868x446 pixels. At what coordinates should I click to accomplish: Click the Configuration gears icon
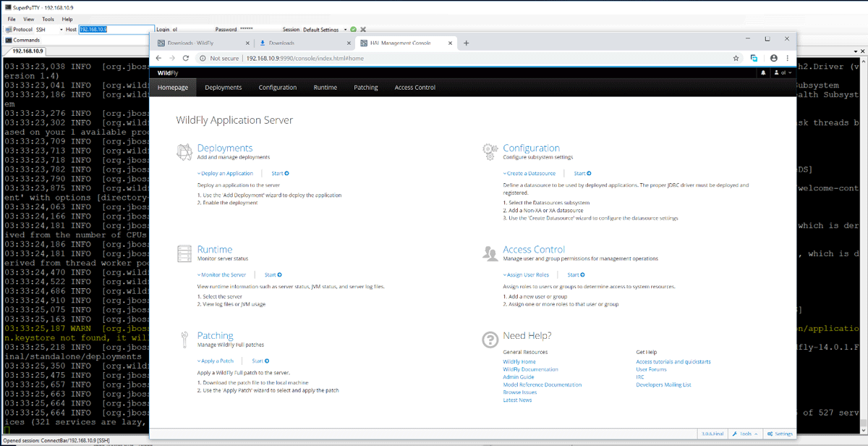pos(491,152)
